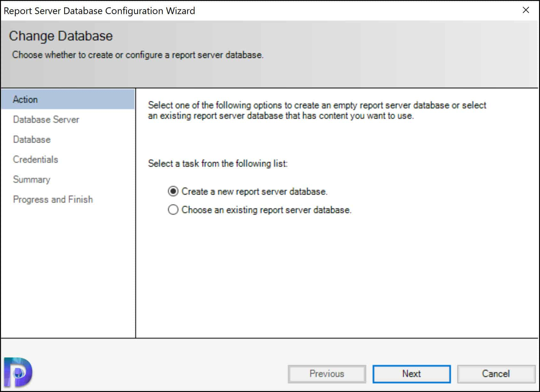Click the Cancel button
Image resolution: width=540 pixels, height=392 pixels.
click(496, 373)
